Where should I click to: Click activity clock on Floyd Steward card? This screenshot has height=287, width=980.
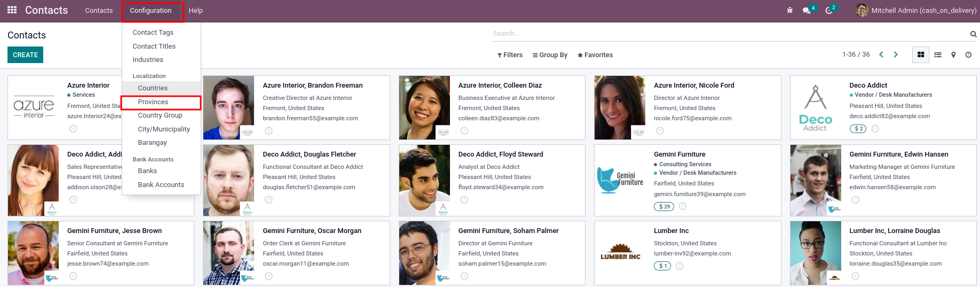pyautogui.click(x=464, y=200)
